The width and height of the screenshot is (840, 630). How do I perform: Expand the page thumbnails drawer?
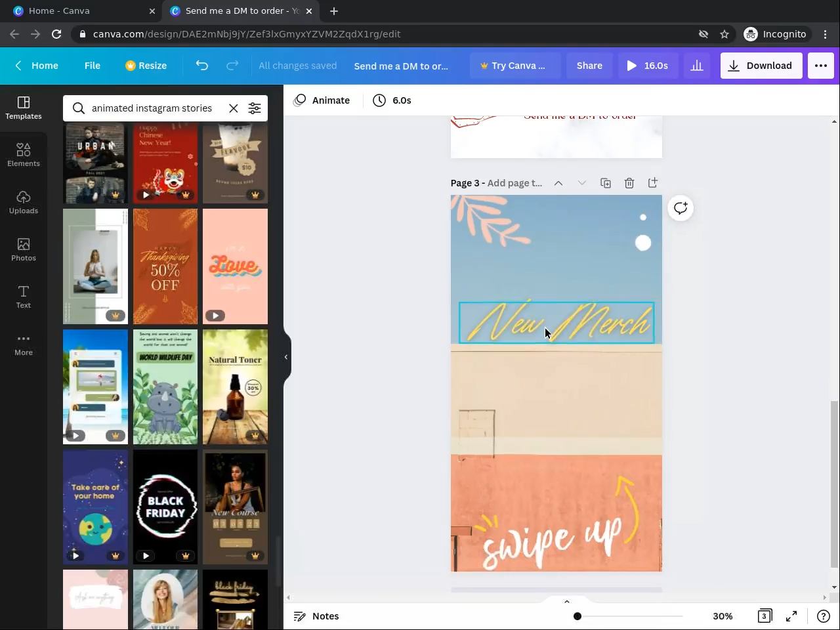(x=566, y=601)
